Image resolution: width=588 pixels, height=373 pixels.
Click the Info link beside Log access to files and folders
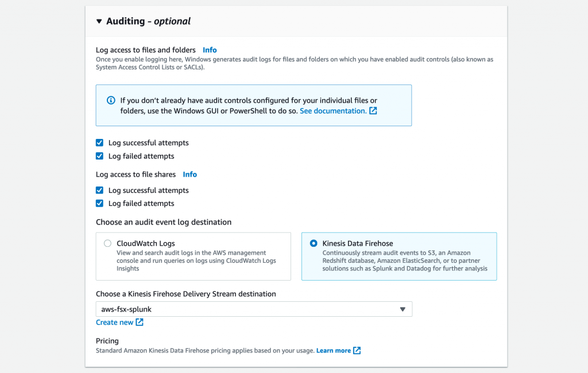click(x=210, y=50)
